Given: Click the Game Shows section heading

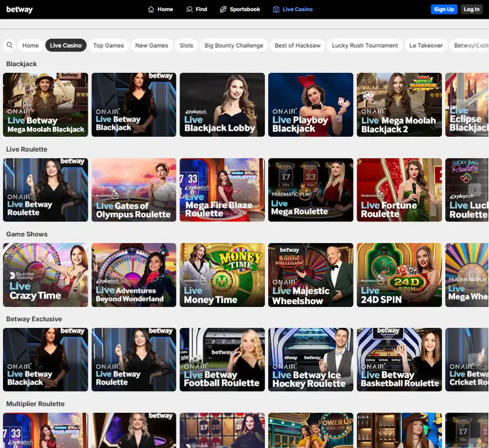Looking at the screenshot, I should pos(27,234).
